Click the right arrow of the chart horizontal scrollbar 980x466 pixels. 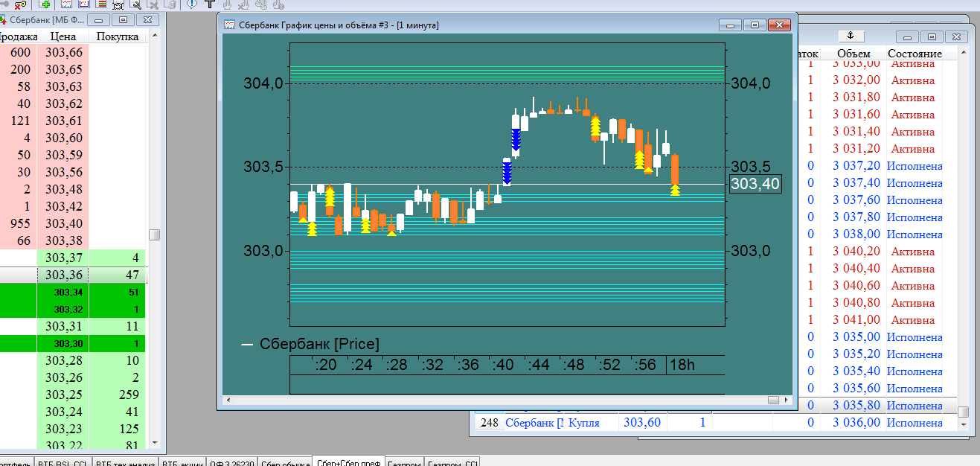tap(787, 400)
